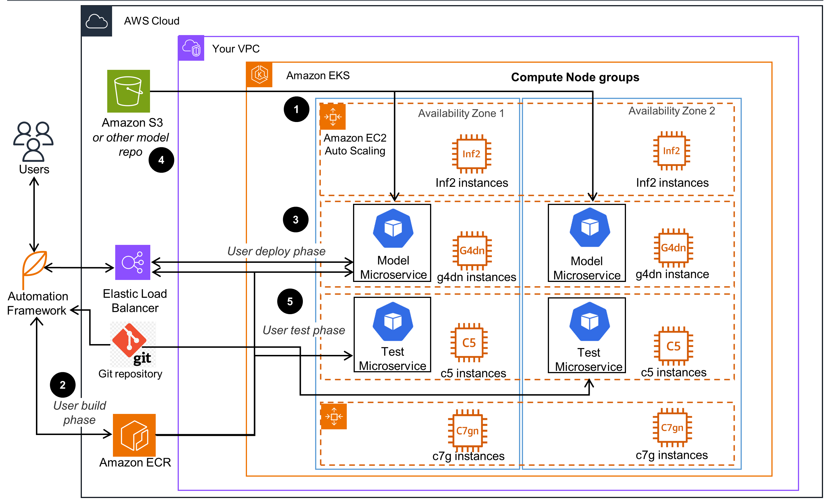This screenshot has width=837, height=504.
Task: Select the 'User test phase' text
Action: pos(304,330)
